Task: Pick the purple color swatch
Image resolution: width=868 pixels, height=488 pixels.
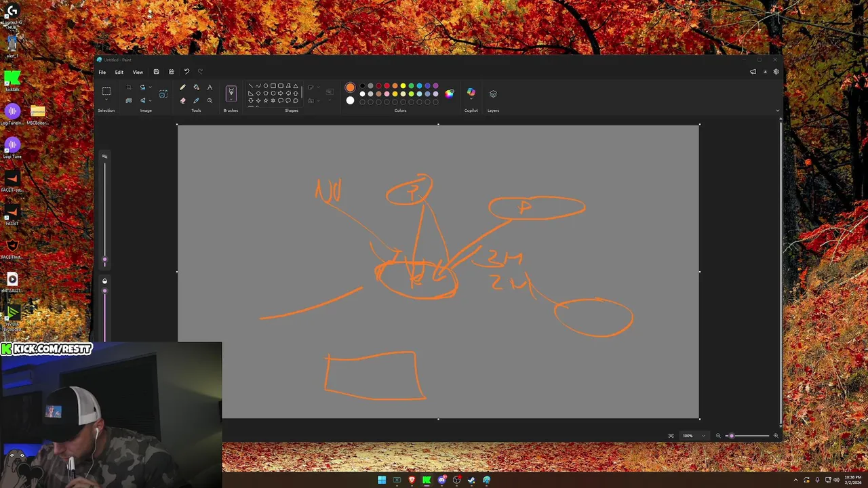Action: tap(435, 86)
